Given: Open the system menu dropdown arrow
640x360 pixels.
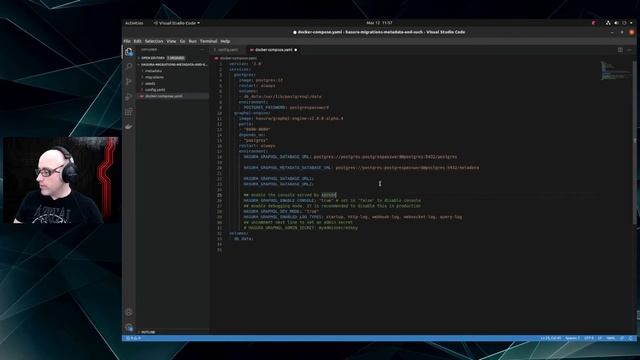Looking at the screenshot, I should click(x=631, y=23).
